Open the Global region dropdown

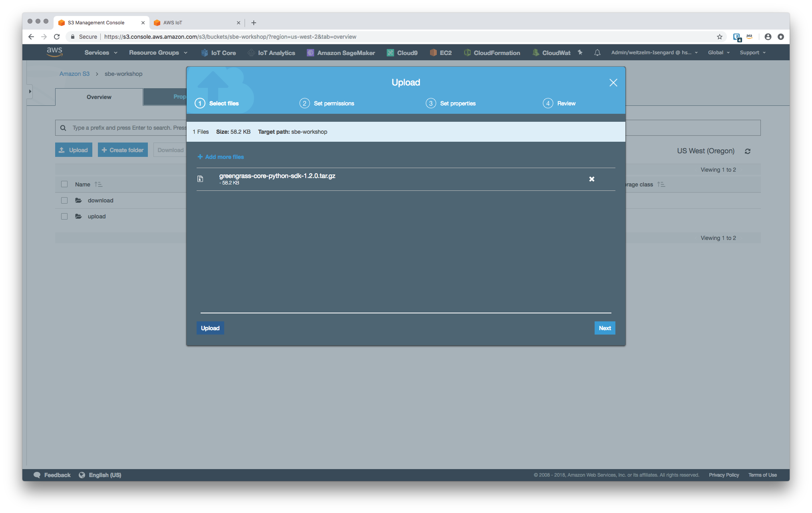point(719,53)
